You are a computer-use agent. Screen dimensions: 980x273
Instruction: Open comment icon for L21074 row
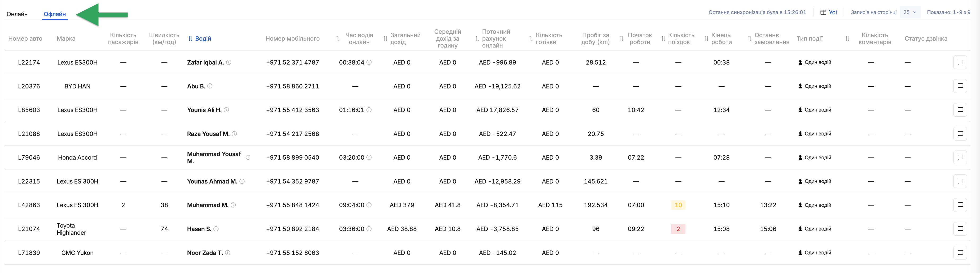tap(960, 229)
